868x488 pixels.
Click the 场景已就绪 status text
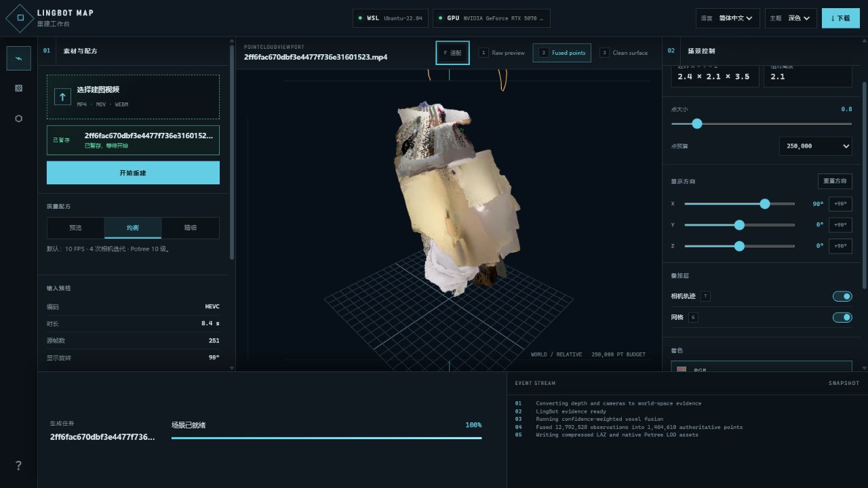[189, 425]
